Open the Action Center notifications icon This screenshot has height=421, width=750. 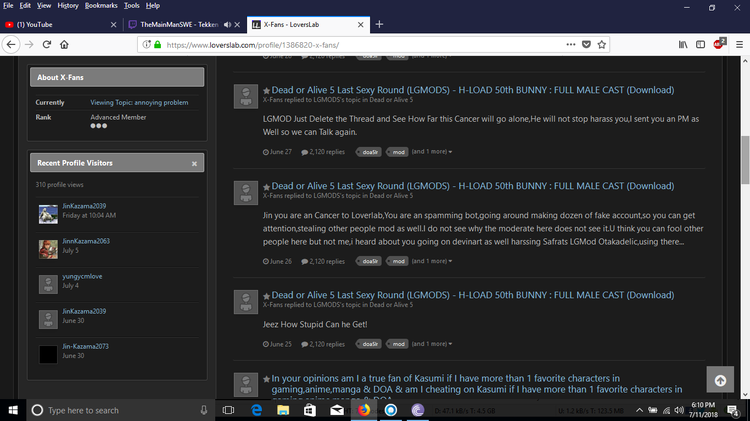[x=732, y=410]
